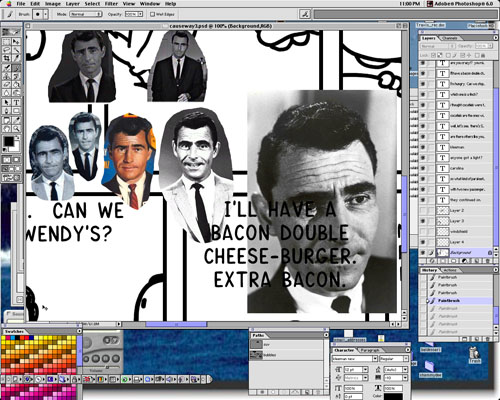The image size is (500, 400).
Task: Select the Clone Stamp tool
Action: coord(6,76)
